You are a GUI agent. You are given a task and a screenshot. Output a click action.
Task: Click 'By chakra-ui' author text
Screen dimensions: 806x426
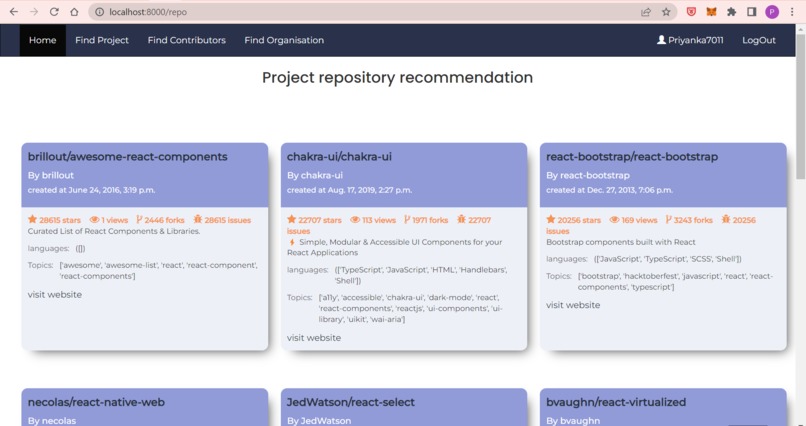315,175
